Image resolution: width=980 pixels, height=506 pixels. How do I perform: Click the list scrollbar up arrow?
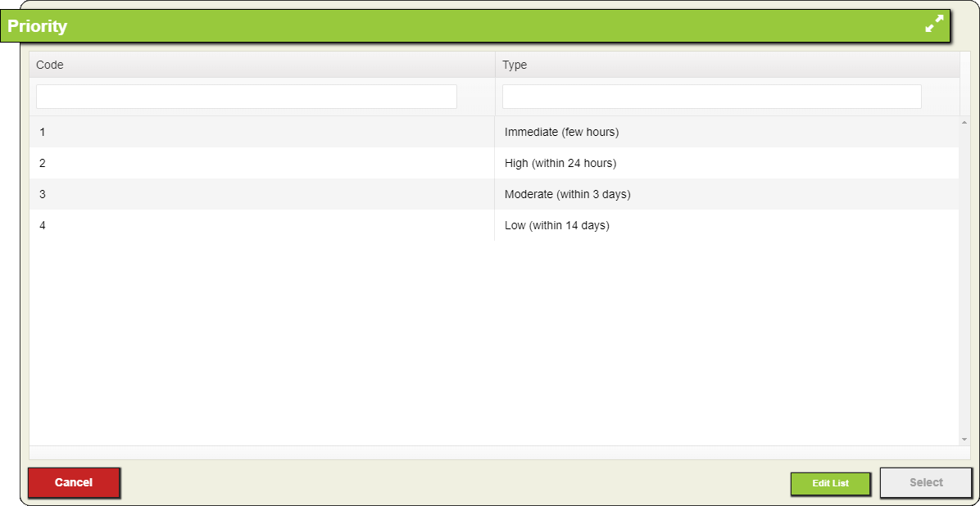click(x=964, y=122)
